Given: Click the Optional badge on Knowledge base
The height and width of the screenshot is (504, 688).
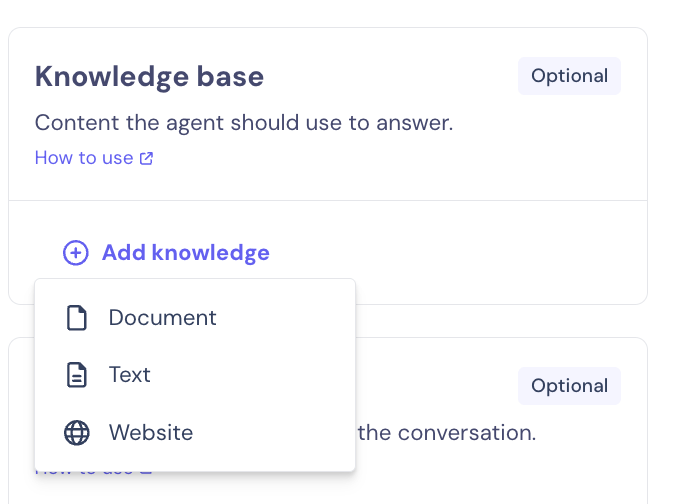Looking at the screenshot, I should click(569, 76).
